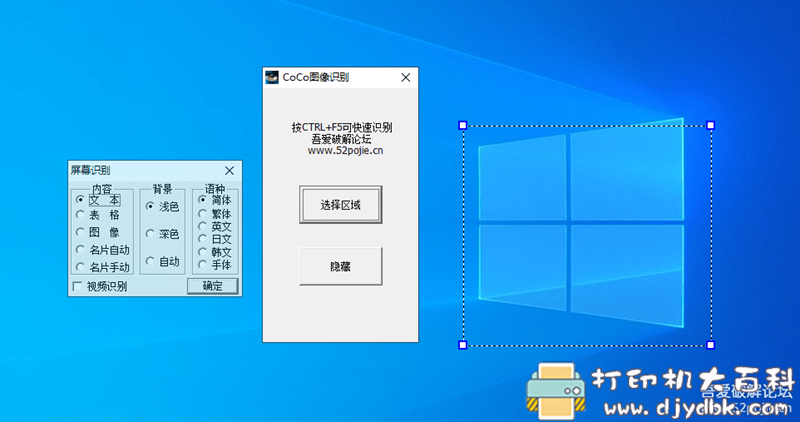Image resolution: width=800 pixels, height=422 pixels.
Task: Click the www.52pojie.cn text
Action: click(x=345, y=151)
